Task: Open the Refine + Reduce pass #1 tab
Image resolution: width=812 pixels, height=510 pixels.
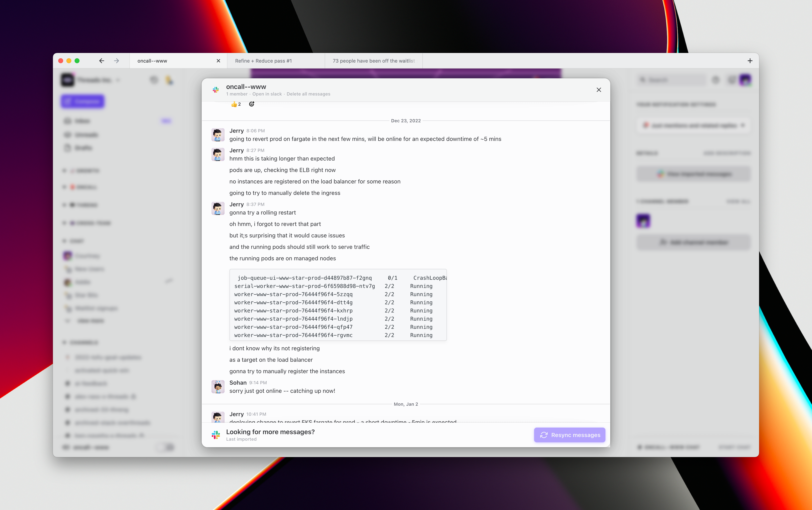Action: pyautogui.click(x=276, y=61)
